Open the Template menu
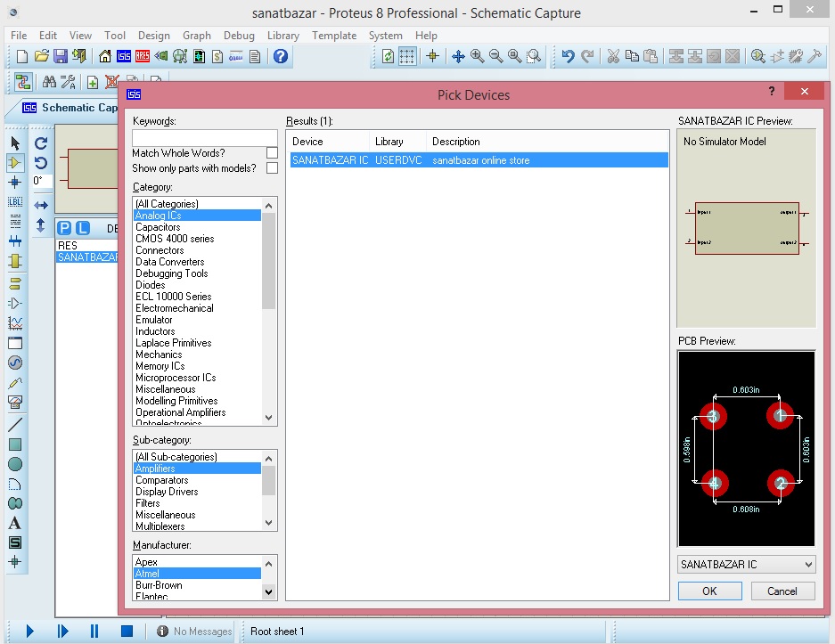The width and height of the screenshot is (835, 644). tap(334, 35)
